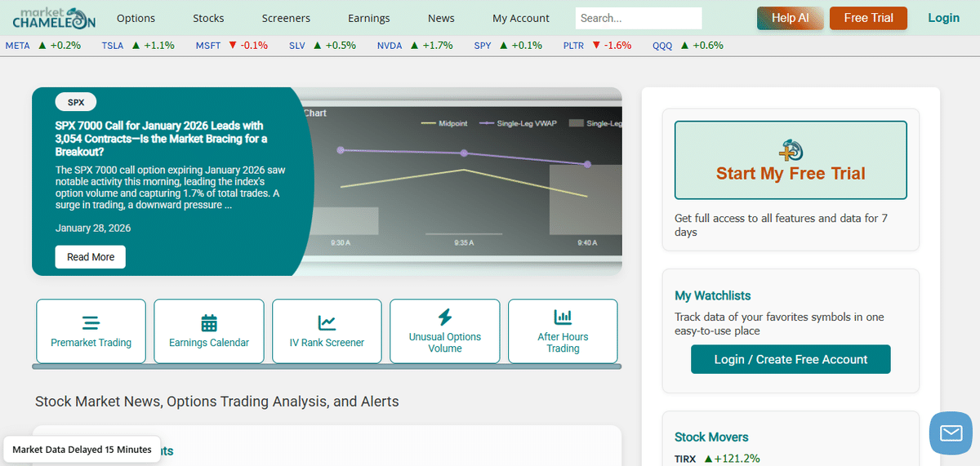Click the Unusual Options Volume label

445,343
